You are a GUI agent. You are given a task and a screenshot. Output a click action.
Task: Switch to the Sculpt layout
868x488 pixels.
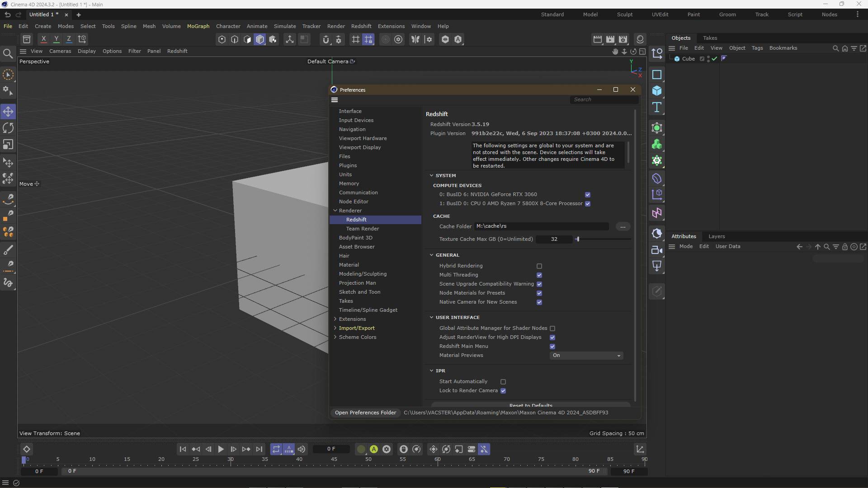coord(624,14)
